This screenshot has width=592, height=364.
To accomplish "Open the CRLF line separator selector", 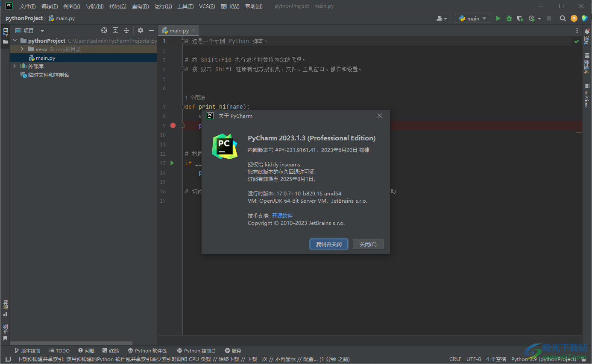I will coord(455,359).
